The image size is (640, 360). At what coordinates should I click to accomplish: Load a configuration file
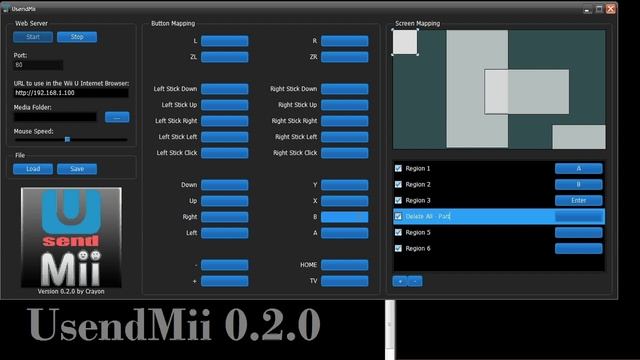pyautogui.click(x=33, y=169)
